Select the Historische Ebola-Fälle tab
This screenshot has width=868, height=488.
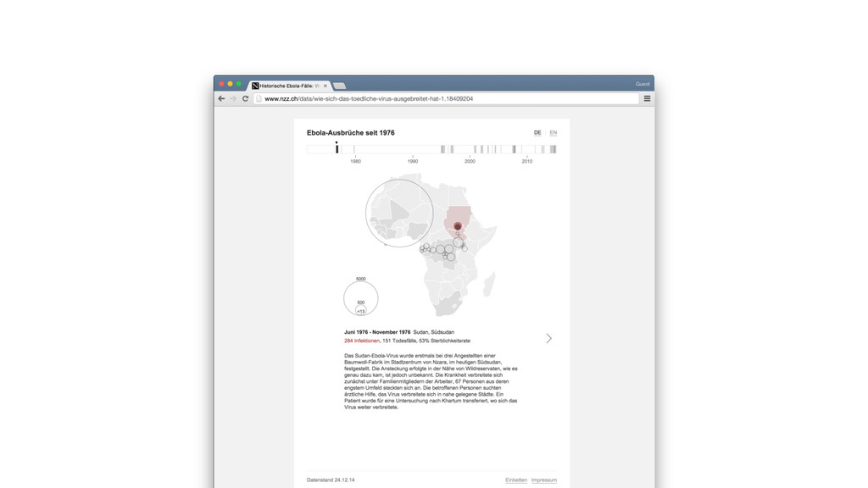(x=289, y=86)
